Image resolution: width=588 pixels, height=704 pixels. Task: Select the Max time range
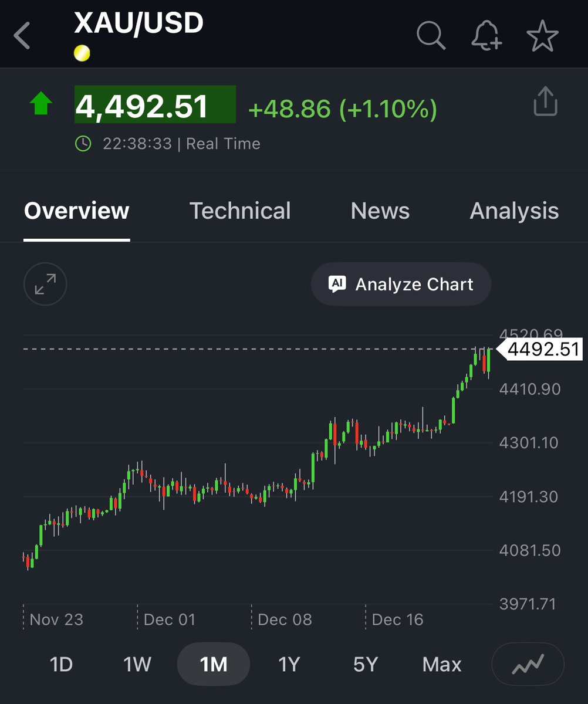point(442,665)
